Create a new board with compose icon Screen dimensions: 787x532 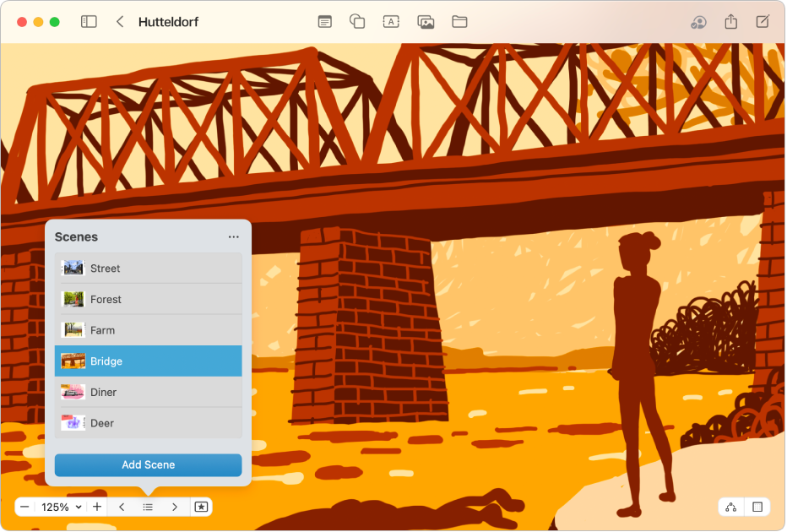pyautogui.click(x=763, y=22)
